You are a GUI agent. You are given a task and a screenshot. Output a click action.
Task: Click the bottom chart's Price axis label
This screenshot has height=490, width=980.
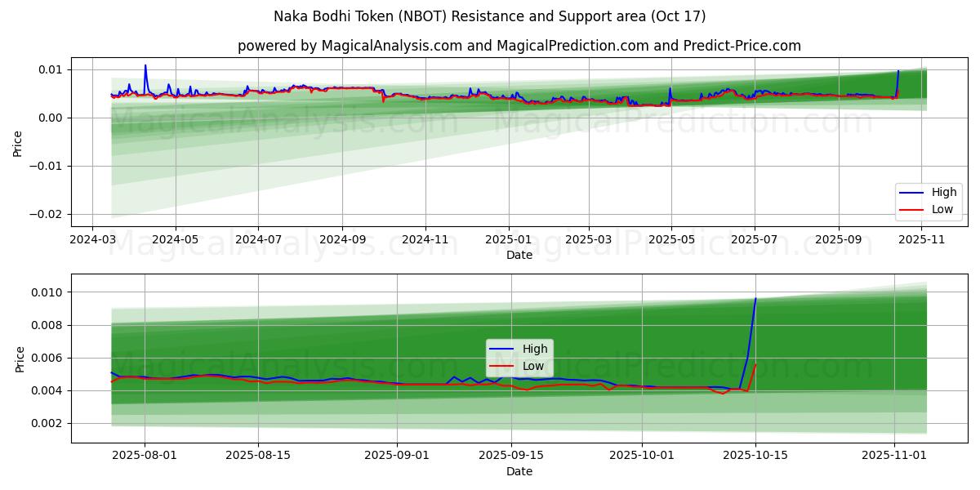pos(18,358)
